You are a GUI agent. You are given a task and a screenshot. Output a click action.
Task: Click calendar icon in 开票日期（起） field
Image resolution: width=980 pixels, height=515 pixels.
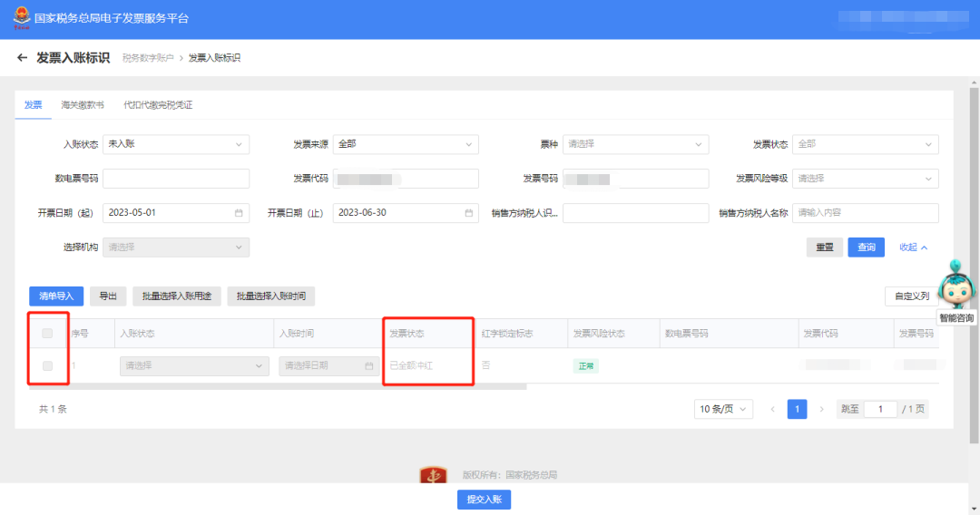pos(239,213)
